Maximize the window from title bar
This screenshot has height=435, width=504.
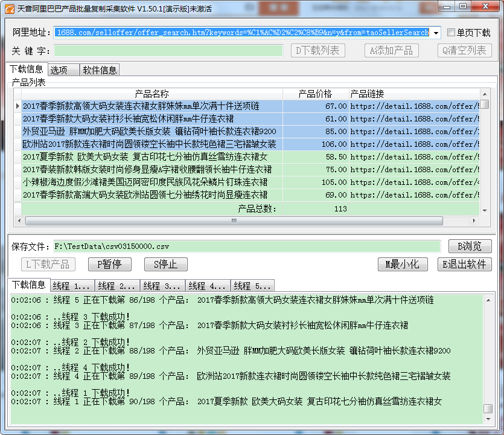463,7
